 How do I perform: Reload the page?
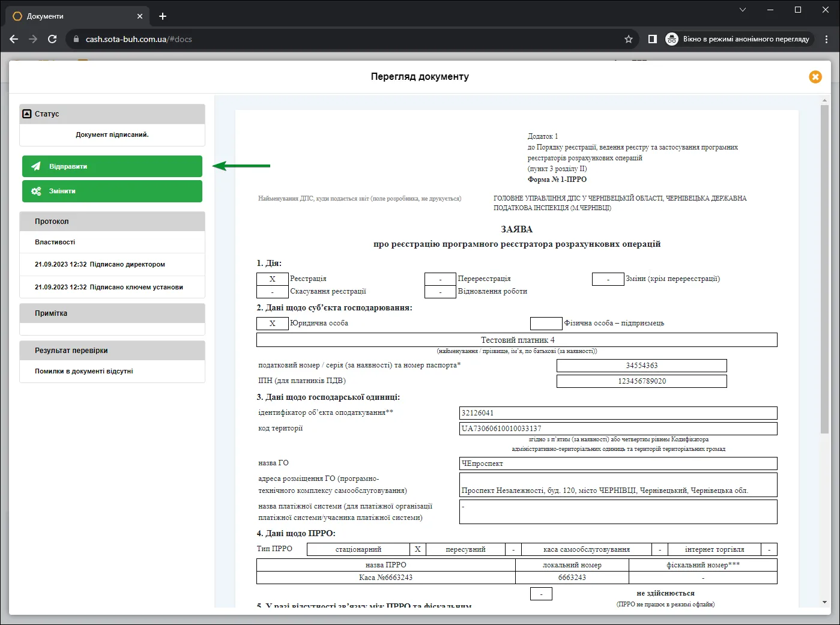click(52, 39)
